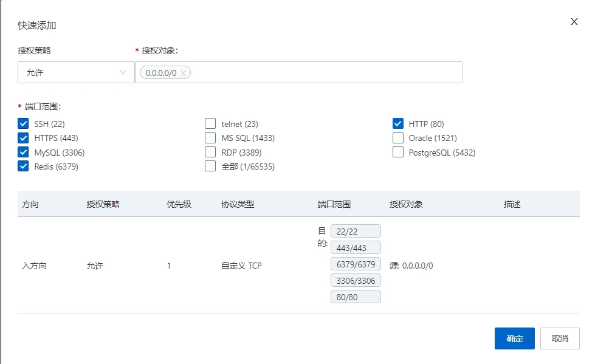The image size is (595, 364).
Task: Click the 取消 cancel button
Action: click(560, 338)
